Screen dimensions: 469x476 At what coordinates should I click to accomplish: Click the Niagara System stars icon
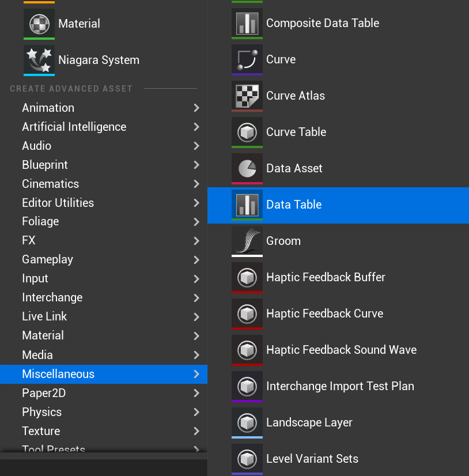39,60
